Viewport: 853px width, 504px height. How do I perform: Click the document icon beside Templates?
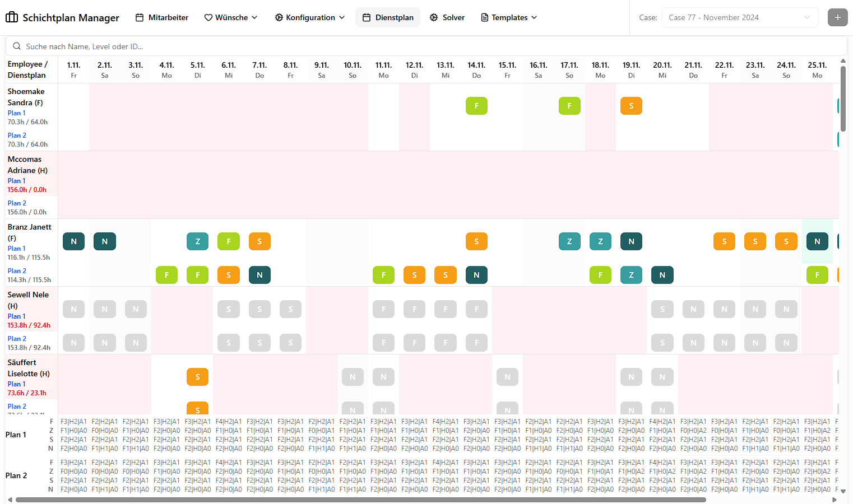click(x=484, y=17)
